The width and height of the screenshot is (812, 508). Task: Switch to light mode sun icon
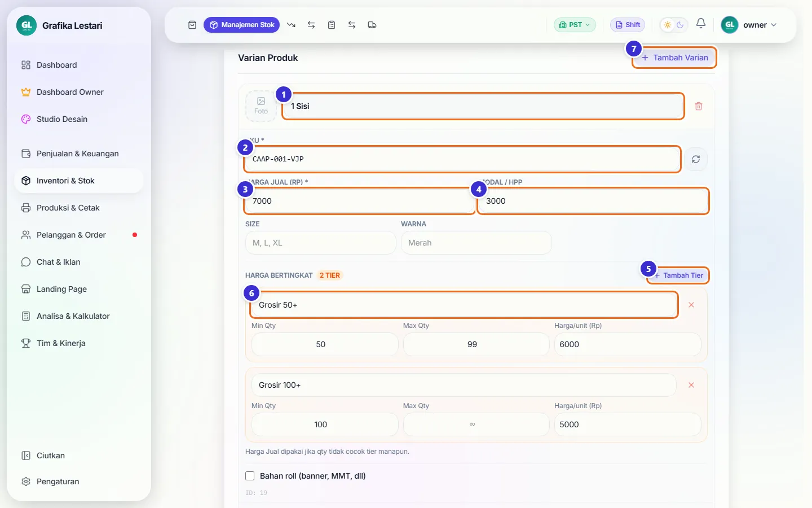coord(668,25)
